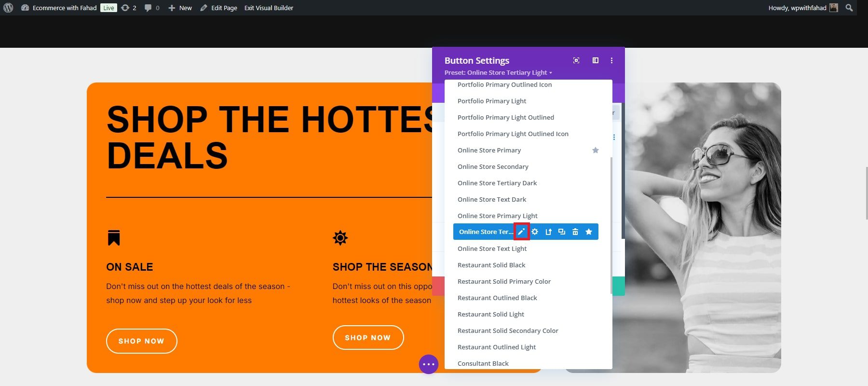Image resolution: width=868 pixels, height=386 pixels.
Task: Click the update preset with current styles icon
Action: click(x=548, y=232)
